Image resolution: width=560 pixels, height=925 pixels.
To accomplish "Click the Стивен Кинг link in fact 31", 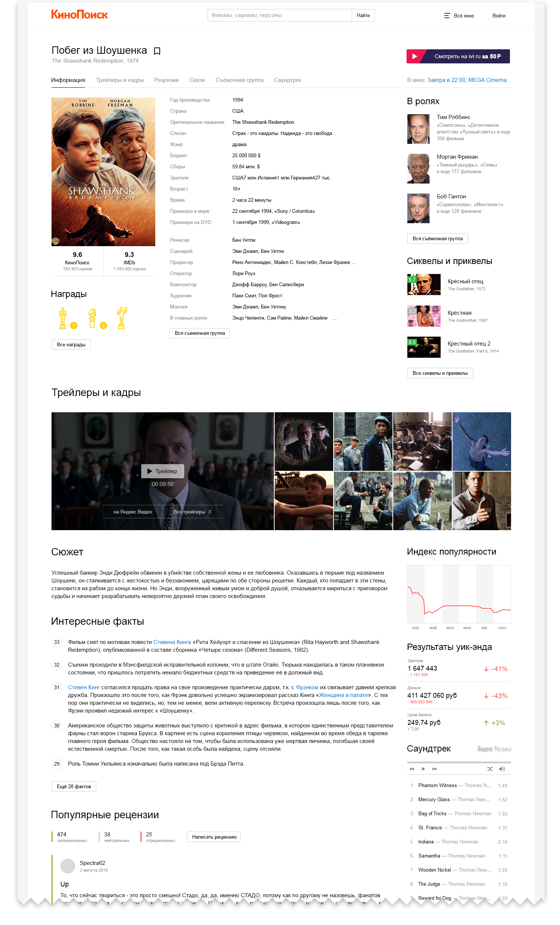I will coord(84,687).
